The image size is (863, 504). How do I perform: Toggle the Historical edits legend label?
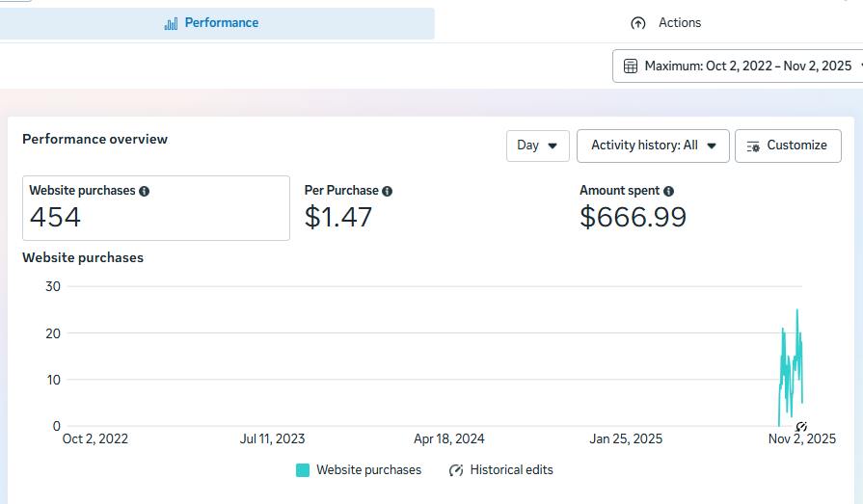(x=511, y=470)
